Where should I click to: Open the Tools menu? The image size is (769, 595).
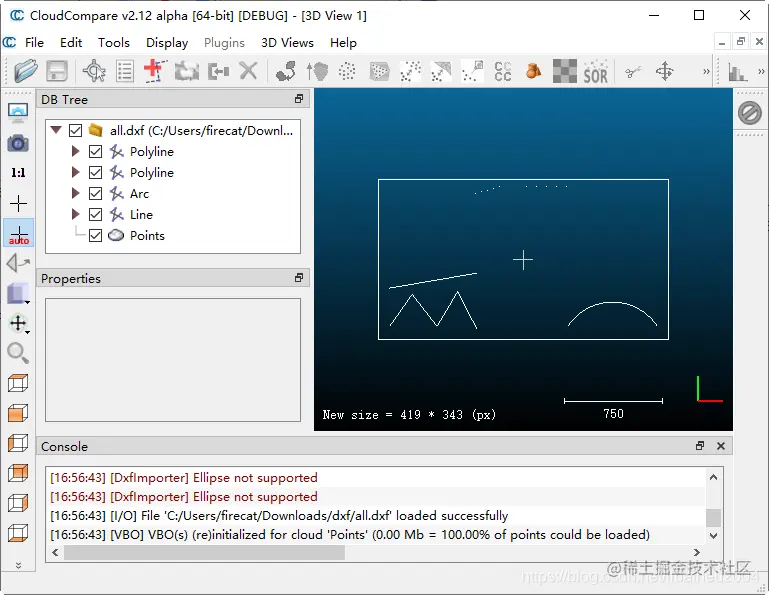[x=114, y=43]
